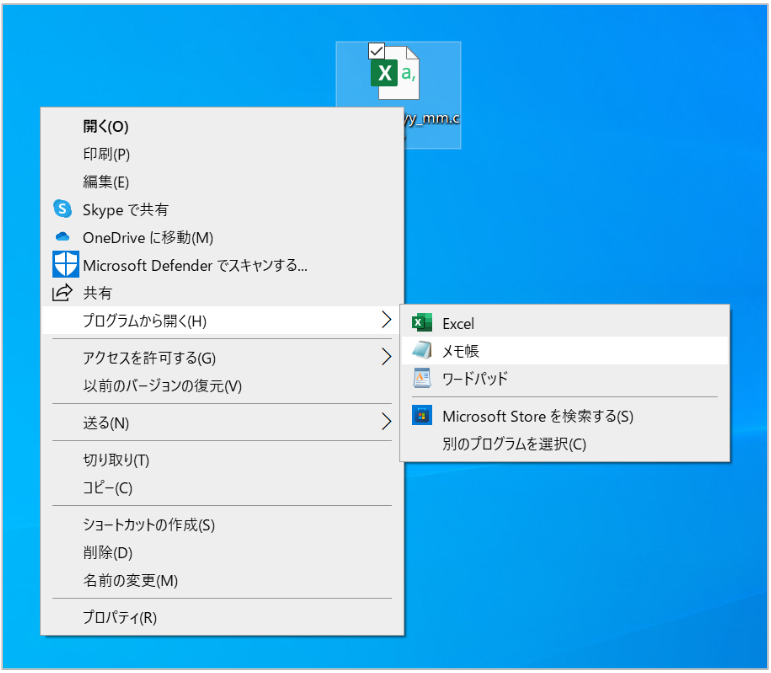Click コピー(C) in the context menu
771x673 pixels.
tap(107, 488)
